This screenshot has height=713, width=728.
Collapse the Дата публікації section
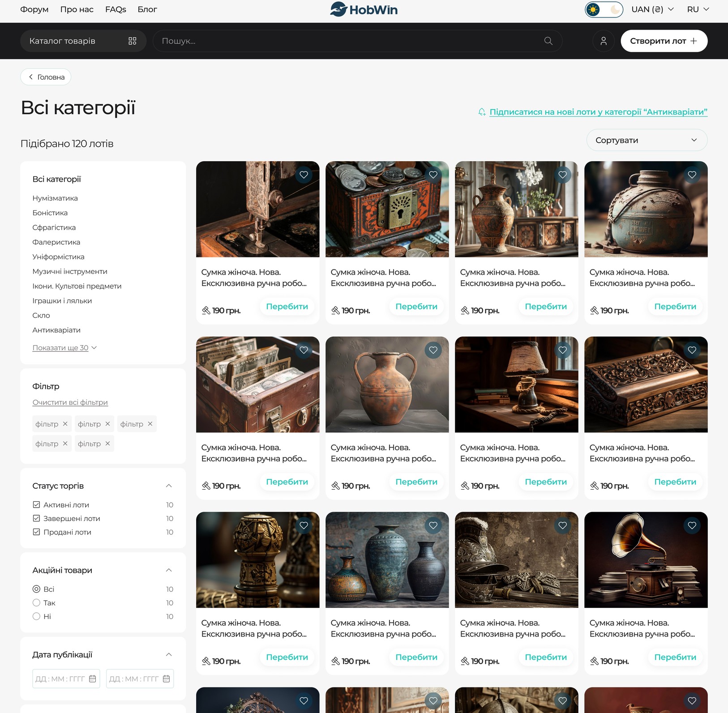pyautogui.click(x=169, y=655)
